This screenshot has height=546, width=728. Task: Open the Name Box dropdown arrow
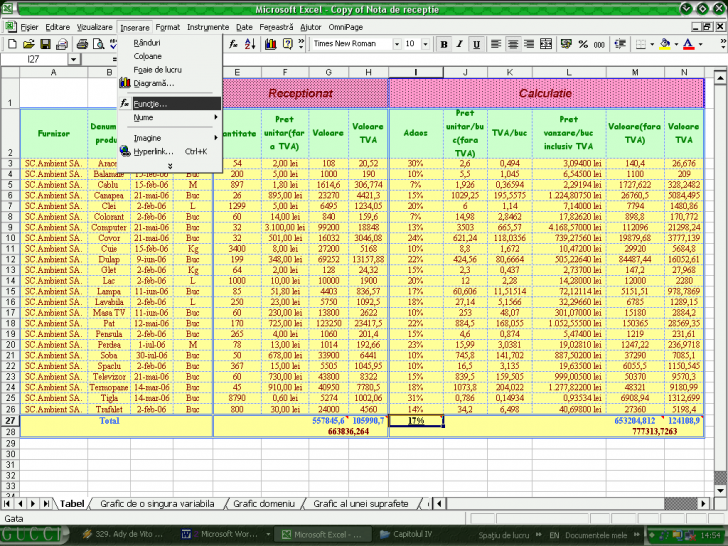click(74, 59)
